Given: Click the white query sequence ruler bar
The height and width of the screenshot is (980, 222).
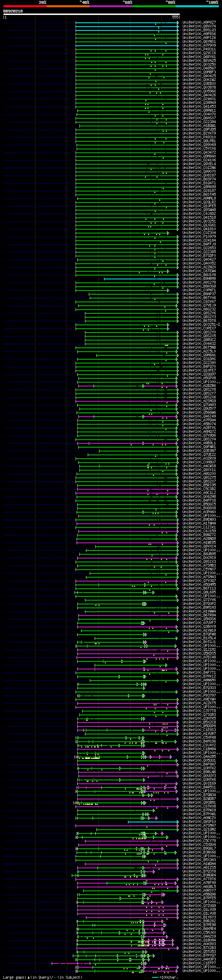Looking at the screenshot, I should point(92,15).
